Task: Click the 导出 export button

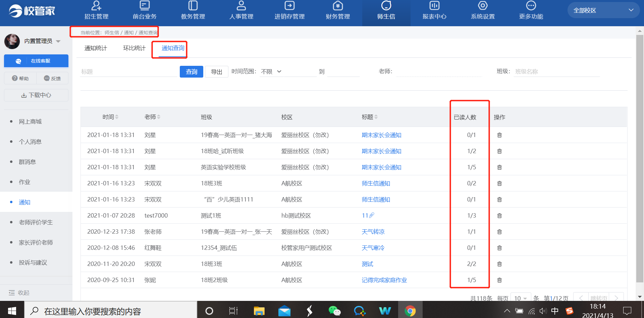Action: [217, 72]
